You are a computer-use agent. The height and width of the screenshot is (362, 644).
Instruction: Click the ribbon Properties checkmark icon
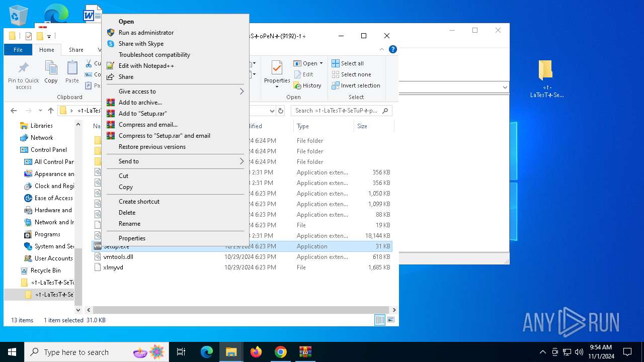pos(277,68)
